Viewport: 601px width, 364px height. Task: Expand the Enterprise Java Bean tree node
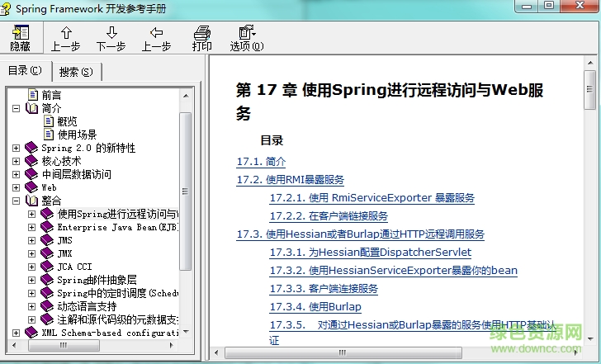tap(32, 227)
